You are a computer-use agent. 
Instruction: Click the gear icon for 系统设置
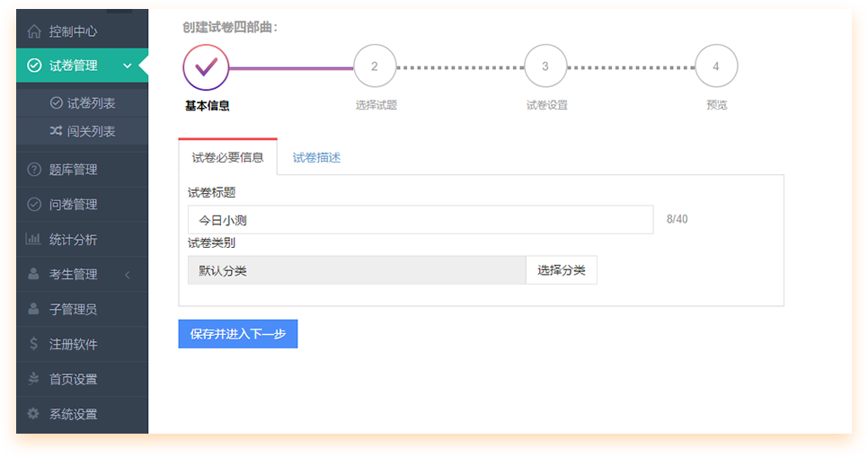[33, 413]
